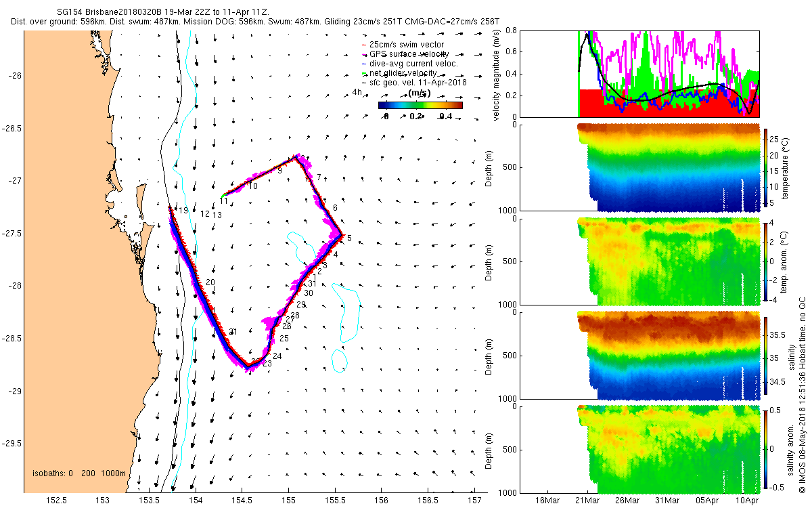
Task: Click the latitude tick '-28.5'
Action: 11,338
